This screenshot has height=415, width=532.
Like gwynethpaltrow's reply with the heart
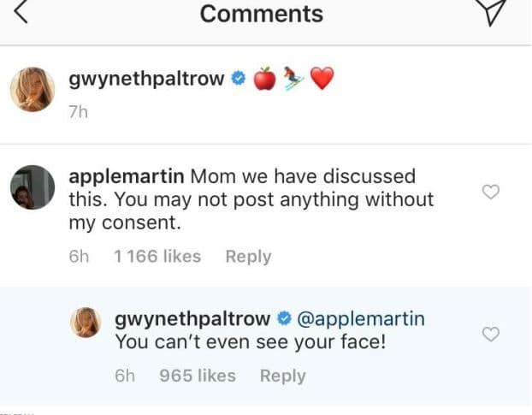(491, 335)
